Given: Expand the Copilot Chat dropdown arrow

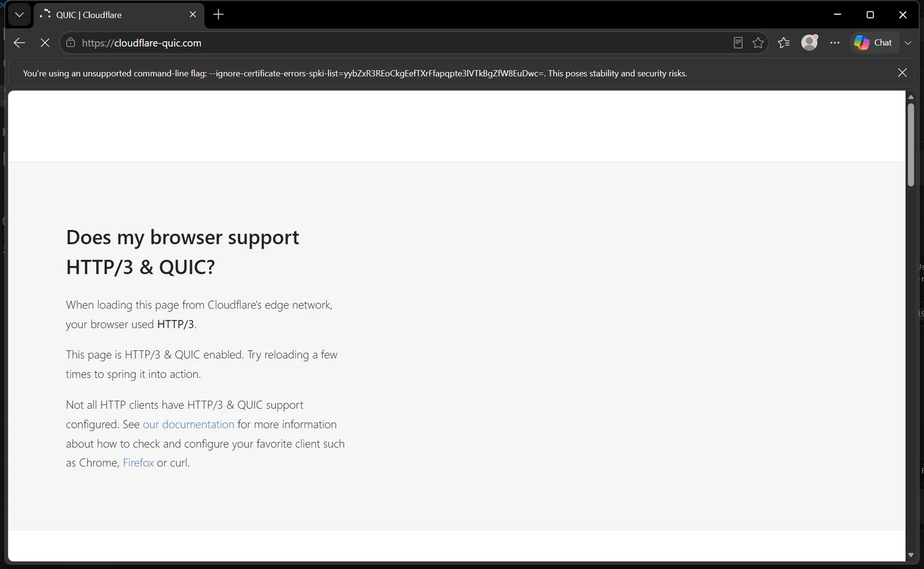Looking at the screenshot, I should click(907, 43).
